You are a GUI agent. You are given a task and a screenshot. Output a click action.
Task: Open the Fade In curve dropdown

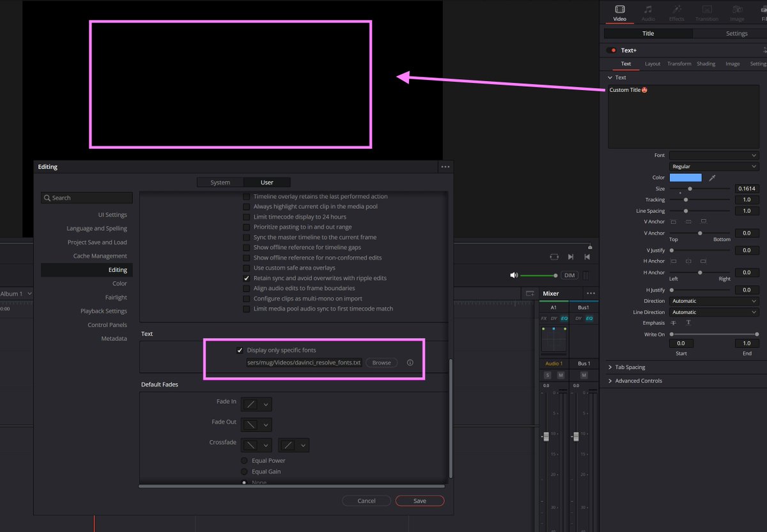[x=257, y=404]
